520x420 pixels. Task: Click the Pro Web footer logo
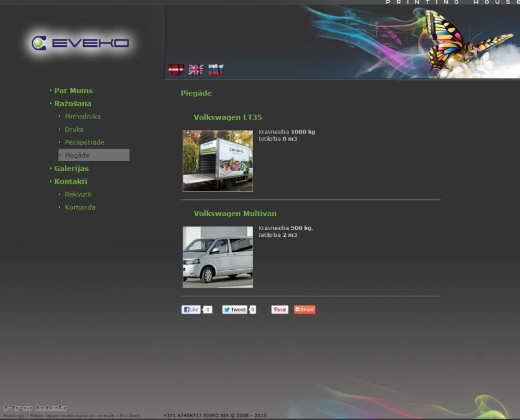(x=35, y=408)
